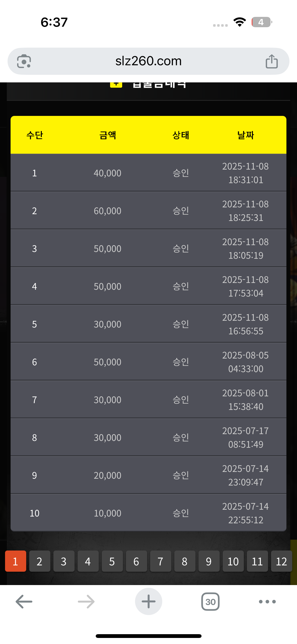The height and width of the screenshot is (644, 297).
Task: Tap the forward arrow icon
Action: pyautogui.click(x=86, y=602)
